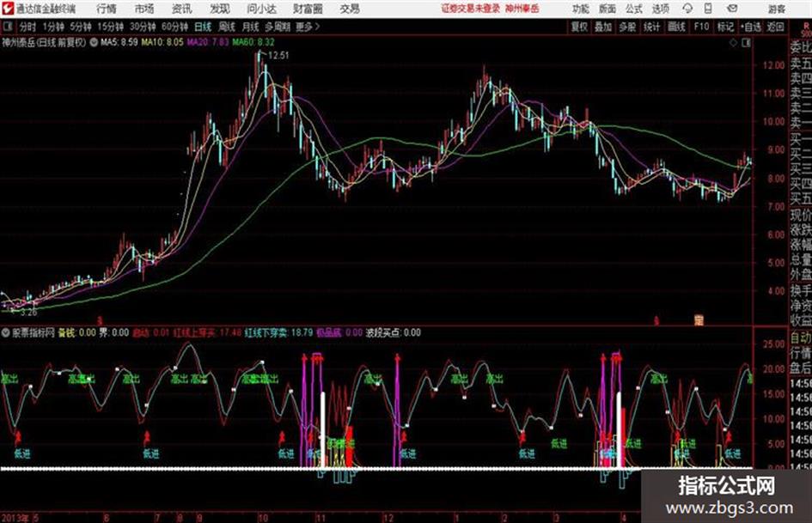812x523 pixels.
Task: Switch to 分时 period tab
Action: click(27, 27)
